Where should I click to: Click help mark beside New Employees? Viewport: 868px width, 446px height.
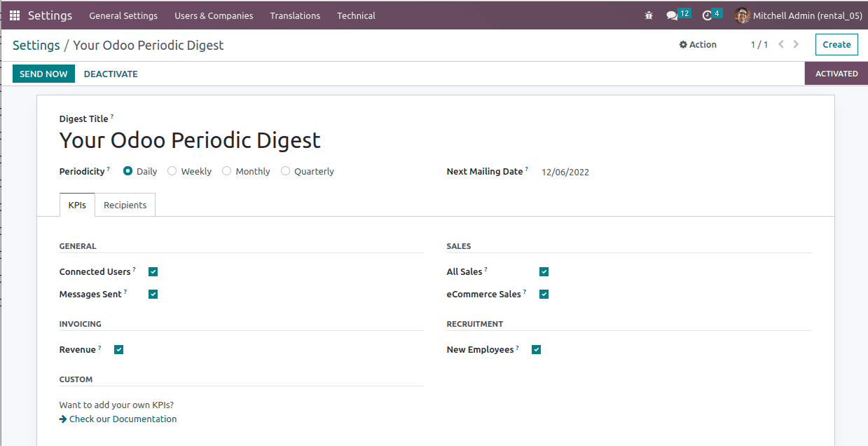tap(518, 347)
